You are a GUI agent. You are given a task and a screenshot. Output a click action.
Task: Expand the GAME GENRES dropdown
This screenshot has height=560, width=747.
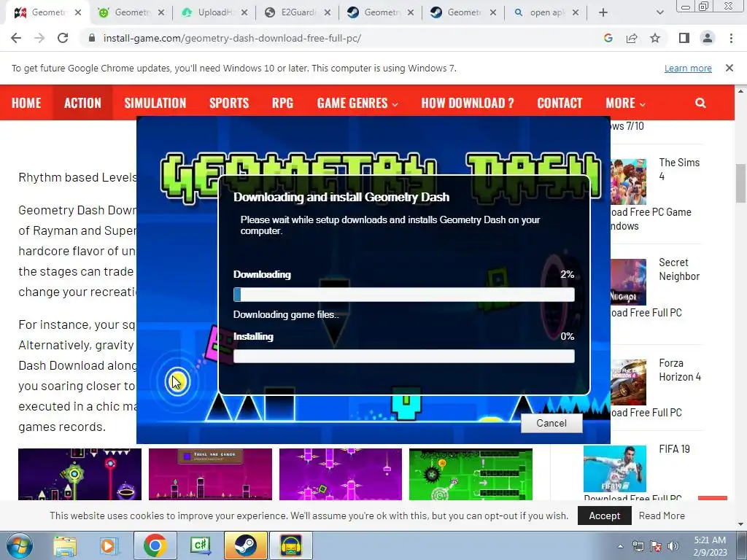click(357, 103)
